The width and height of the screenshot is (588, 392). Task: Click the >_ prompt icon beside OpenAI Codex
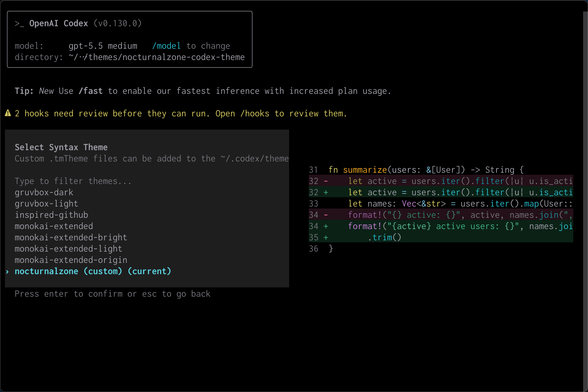point(19,24)
